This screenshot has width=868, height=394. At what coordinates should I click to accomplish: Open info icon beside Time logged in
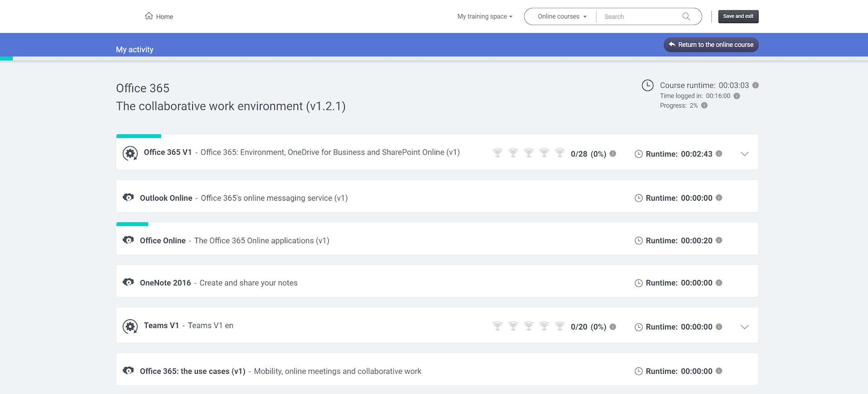tap(737, 96)
